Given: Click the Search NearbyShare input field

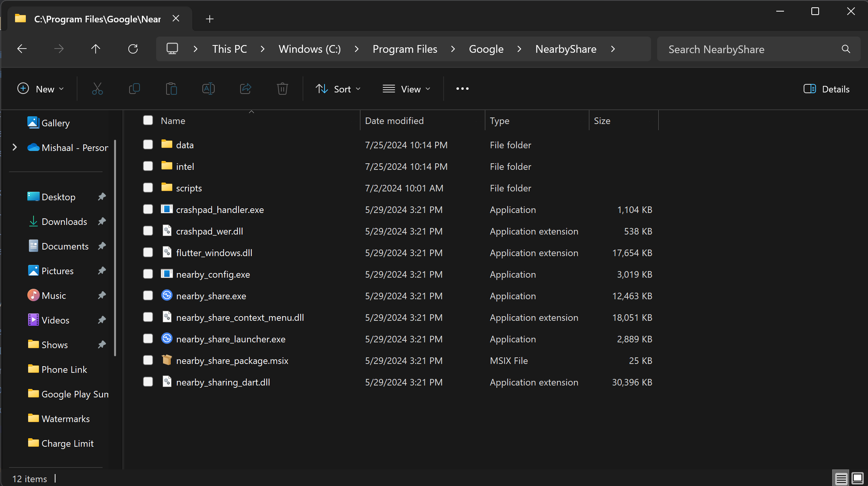Looking at the screenshot, I should (758, 49).
